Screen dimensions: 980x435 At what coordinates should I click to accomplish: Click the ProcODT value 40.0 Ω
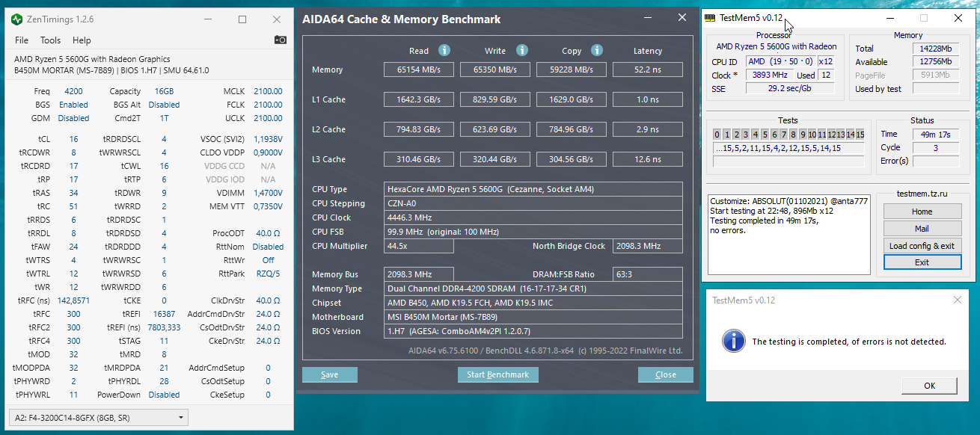pyautogui.click(x=268, y=233)
